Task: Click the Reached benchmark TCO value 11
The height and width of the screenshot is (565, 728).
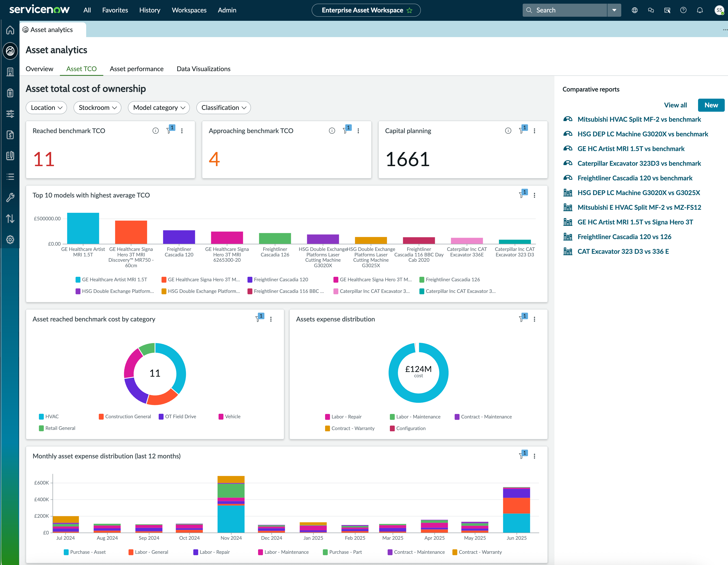Action: tap(44, 159)
